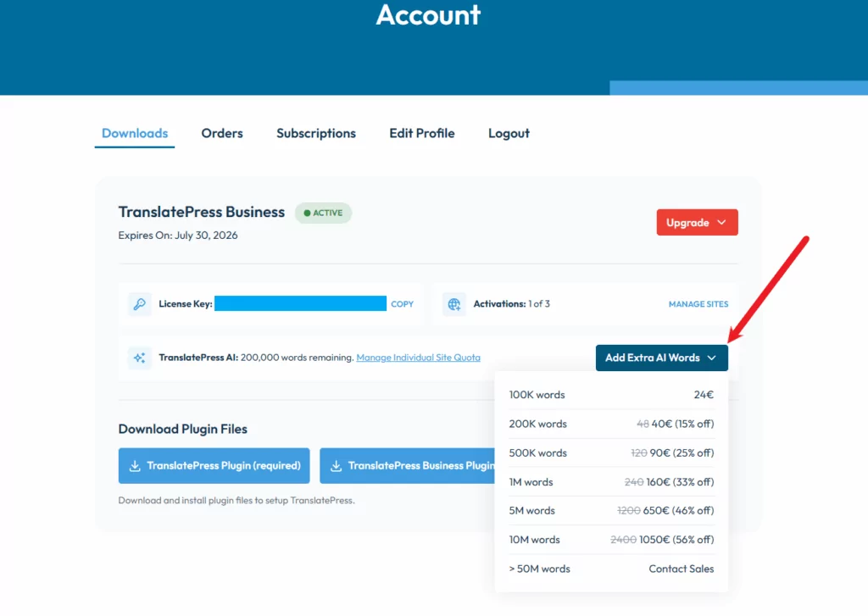The image size is (868, 616).
Task: Click Manage Individual Site Quota
Action: (418, 358)
